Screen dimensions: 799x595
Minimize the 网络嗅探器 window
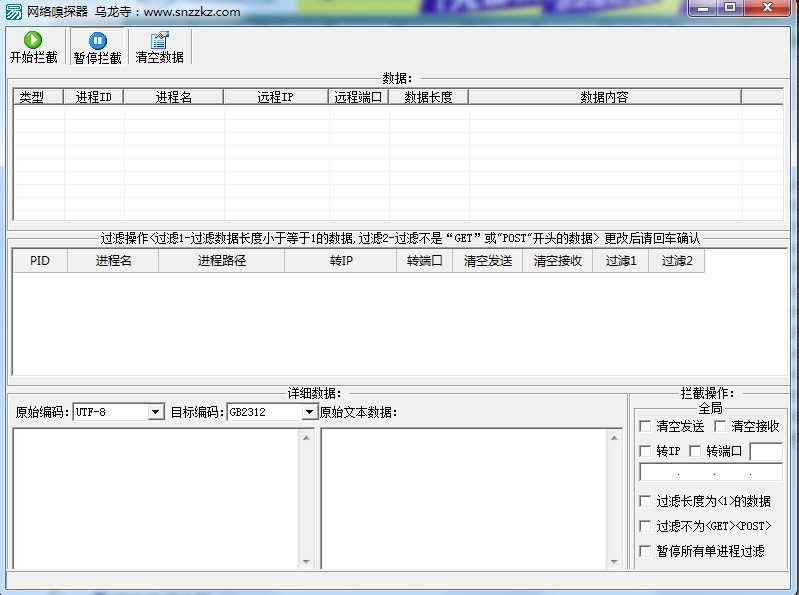(703, 8)
